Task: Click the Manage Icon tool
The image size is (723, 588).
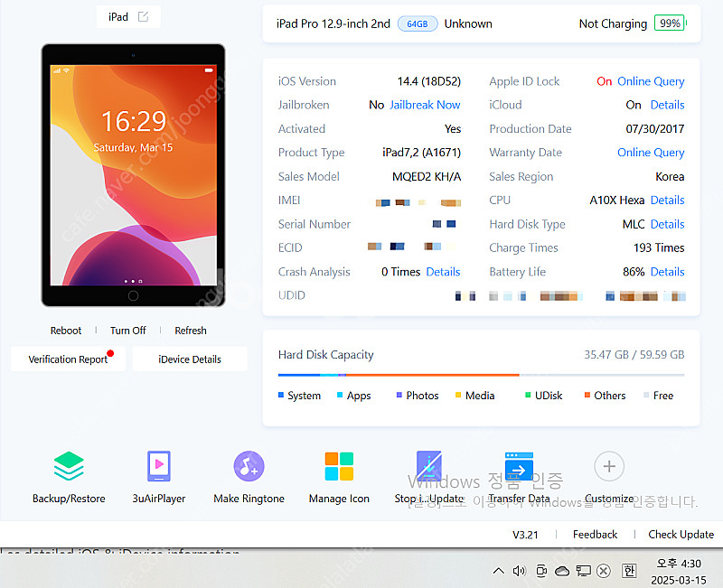Action: (339, 467)
